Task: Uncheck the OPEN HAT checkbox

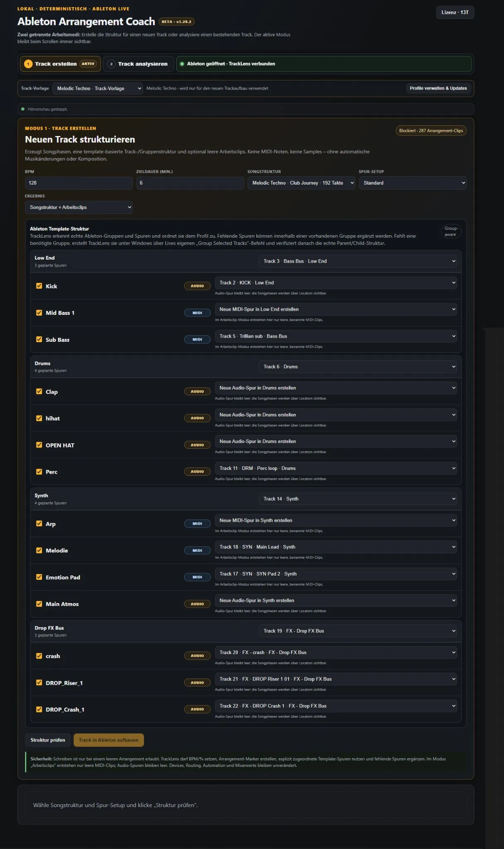Action: [39, 445]
